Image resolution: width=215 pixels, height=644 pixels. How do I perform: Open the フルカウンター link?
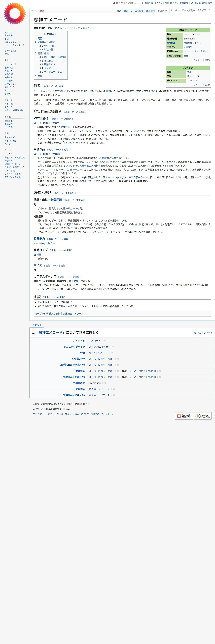point(102,232)
